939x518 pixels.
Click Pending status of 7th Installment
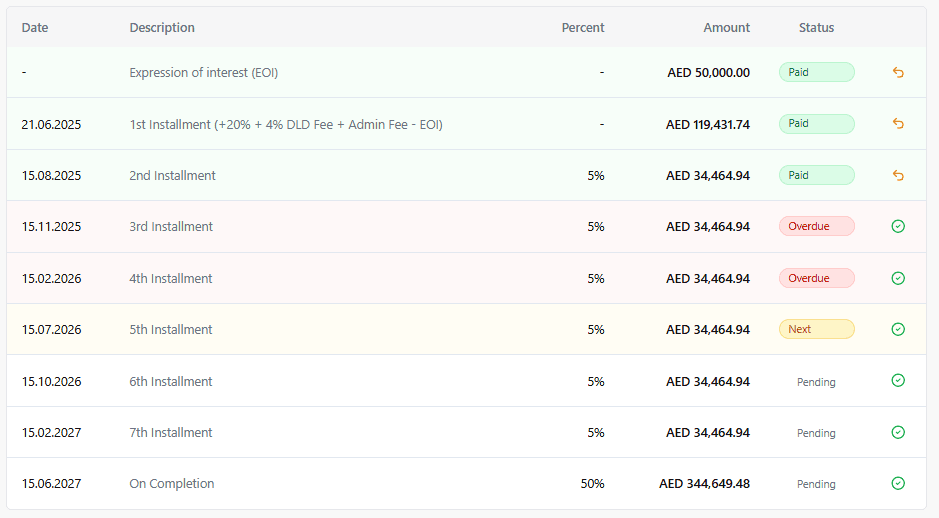pos(816,433)
